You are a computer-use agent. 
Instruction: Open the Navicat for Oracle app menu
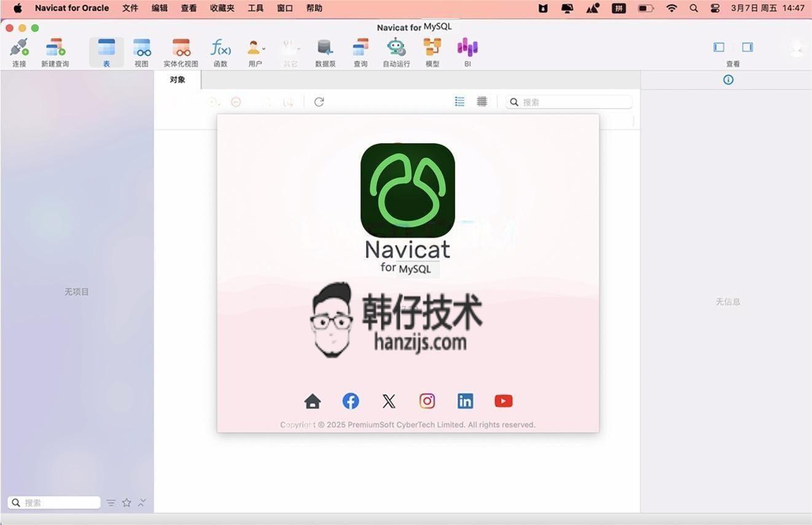pyautogui.click(x=72, y=9)
